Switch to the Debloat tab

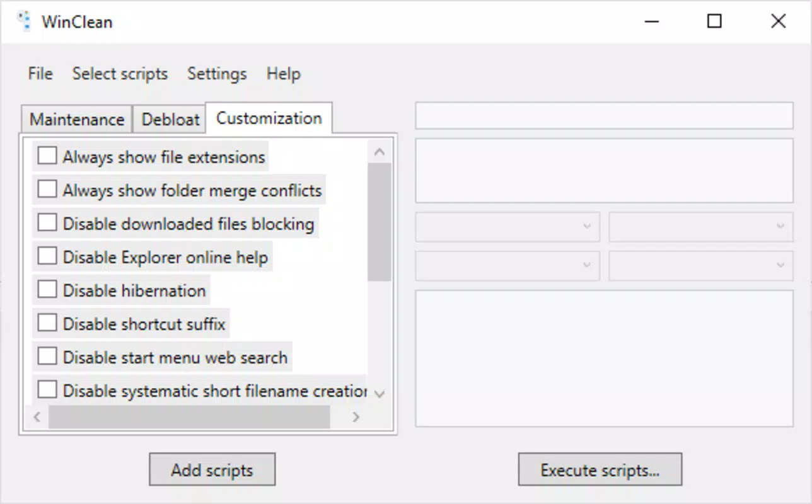tap(170, 119)
